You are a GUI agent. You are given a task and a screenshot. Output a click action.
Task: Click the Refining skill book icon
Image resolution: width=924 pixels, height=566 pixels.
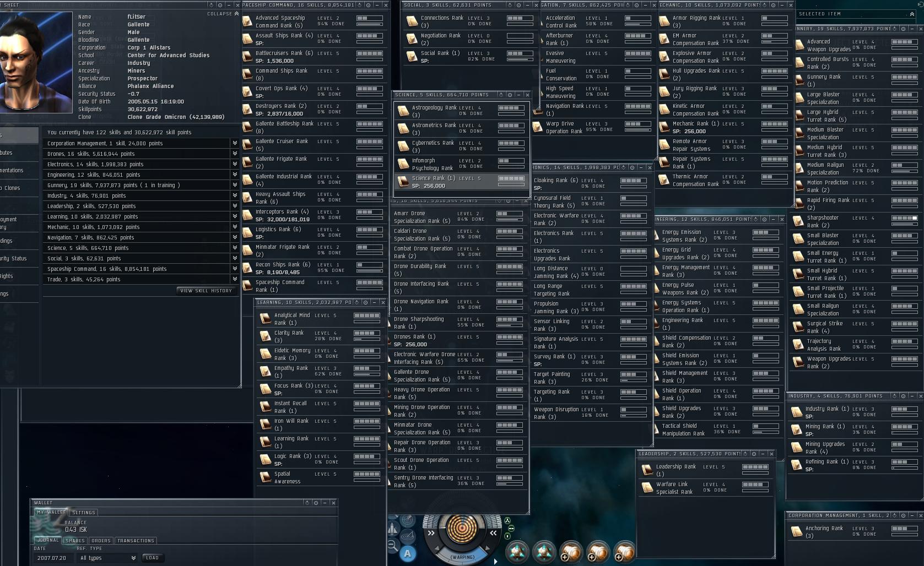(x=796, y=465)
